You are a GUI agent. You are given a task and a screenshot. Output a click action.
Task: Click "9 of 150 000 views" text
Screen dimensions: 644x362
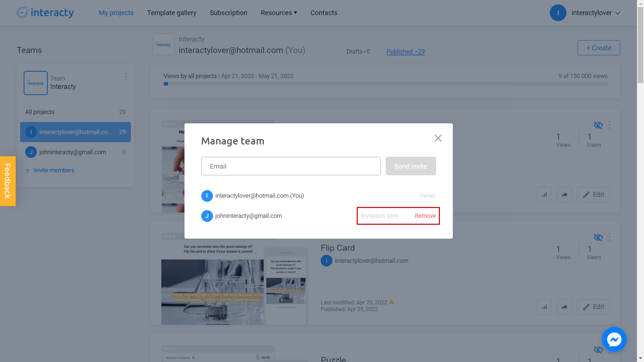point(583,76)
